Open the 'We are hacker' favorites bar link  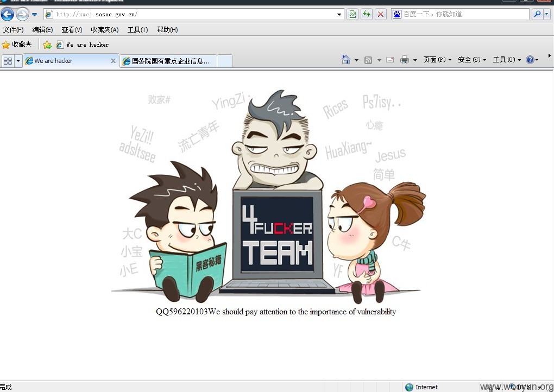83,45
